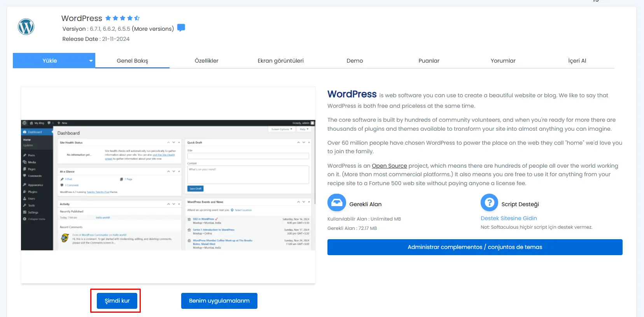Open the Puanlar tab
The height and width of the screenshot is (317, 644).
pyautogui.click(x=429, y=61)
